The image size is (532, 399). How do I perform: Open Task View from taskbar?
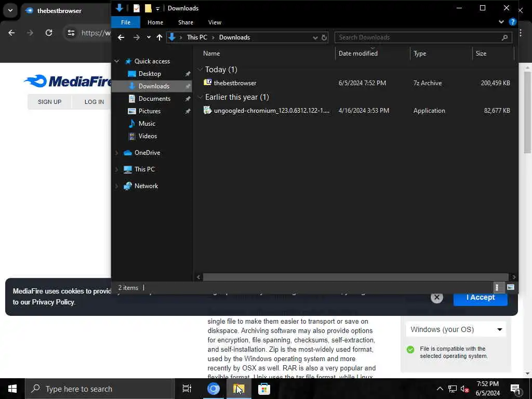(x=187, y=389)
